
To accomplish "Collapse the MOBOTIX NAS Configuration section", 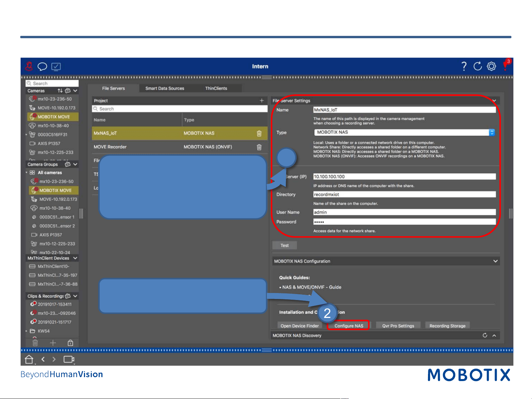I will [495, 261].
